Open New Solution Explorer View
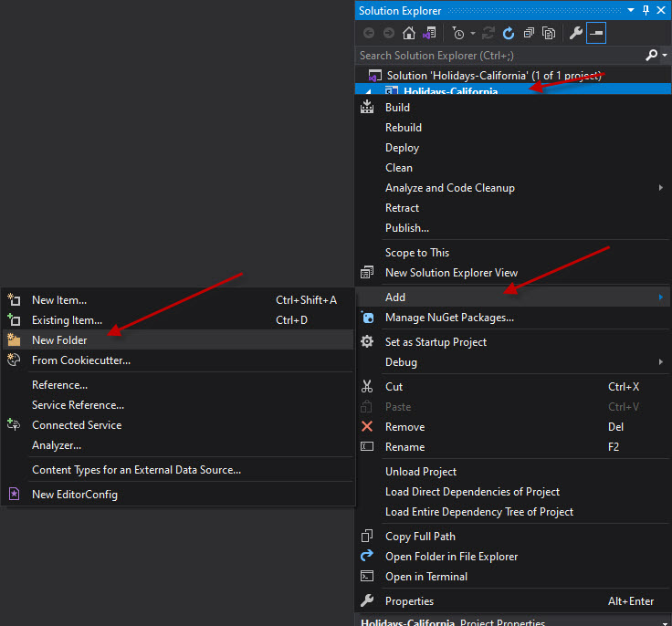 pyautogui.click(x=513, y=273)
